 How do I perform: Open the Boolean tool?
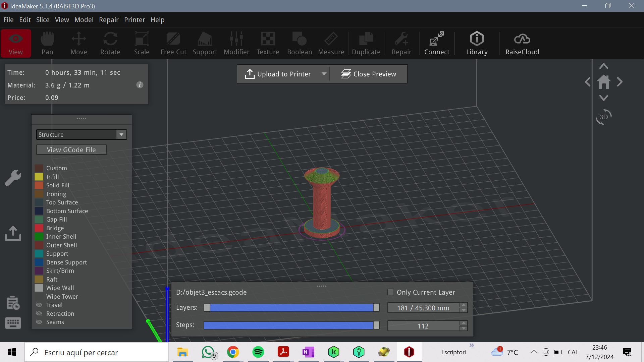(300, 44)
